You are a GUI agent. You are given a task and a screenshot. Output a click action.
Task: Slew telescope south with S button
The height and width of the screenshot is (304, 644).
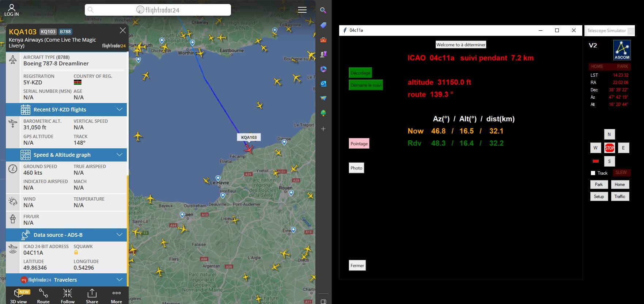click(609, 161)
